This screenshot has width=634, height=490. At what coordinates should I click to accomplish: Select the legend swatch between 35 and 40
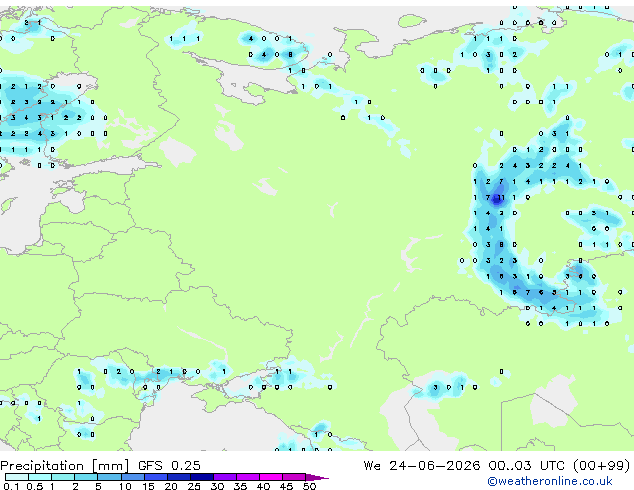(247, 477)
